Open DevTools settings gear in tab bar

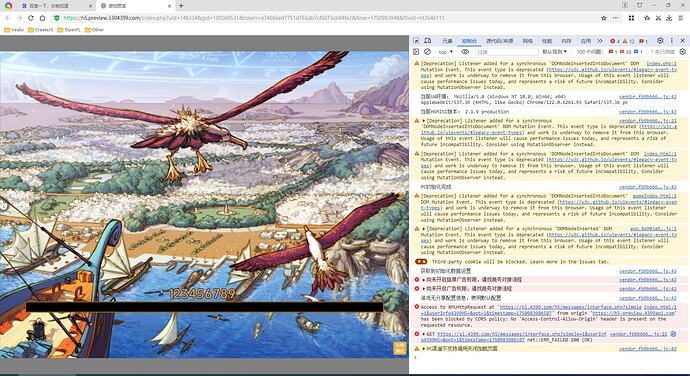pos(660,41)
